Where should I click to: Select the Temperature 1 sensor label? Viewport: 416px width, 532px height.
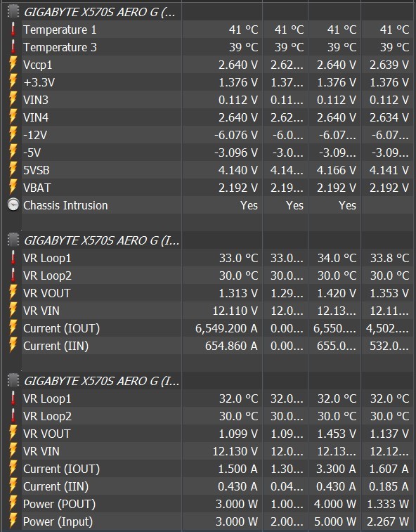click(60, 30)
